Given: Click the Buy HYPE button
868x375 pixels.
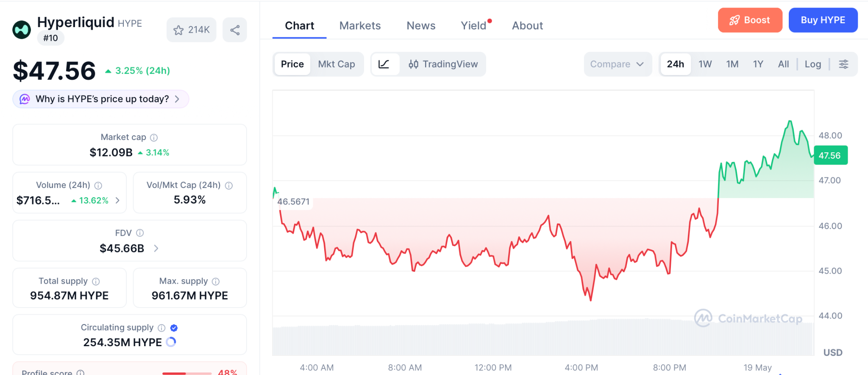Looking at the screenshot, I should coord(823,20).
